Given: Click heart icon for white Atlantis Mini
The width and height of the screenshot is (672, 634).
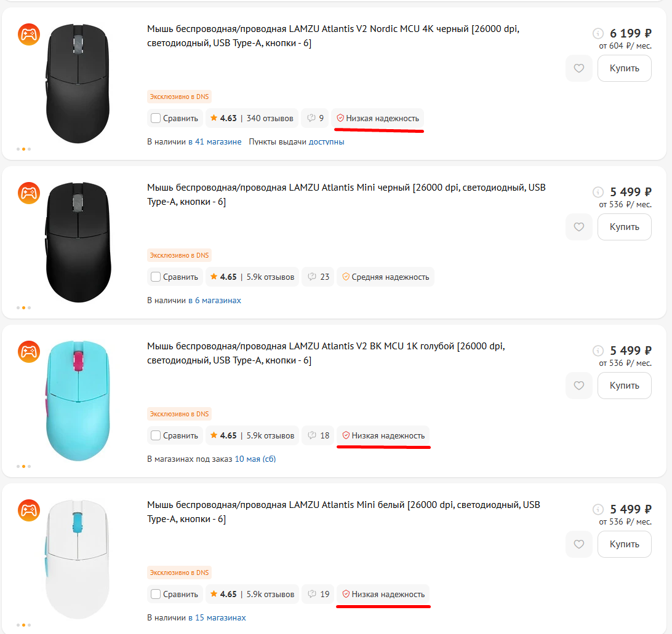Looking at the screenshot, I should point(578,544).
